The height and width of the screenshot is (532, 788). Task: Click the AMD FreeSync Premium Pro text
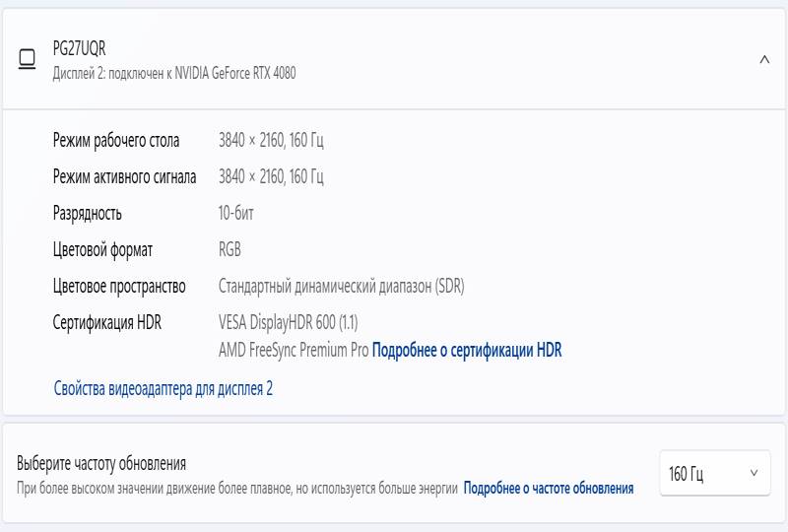coord(294,350)
